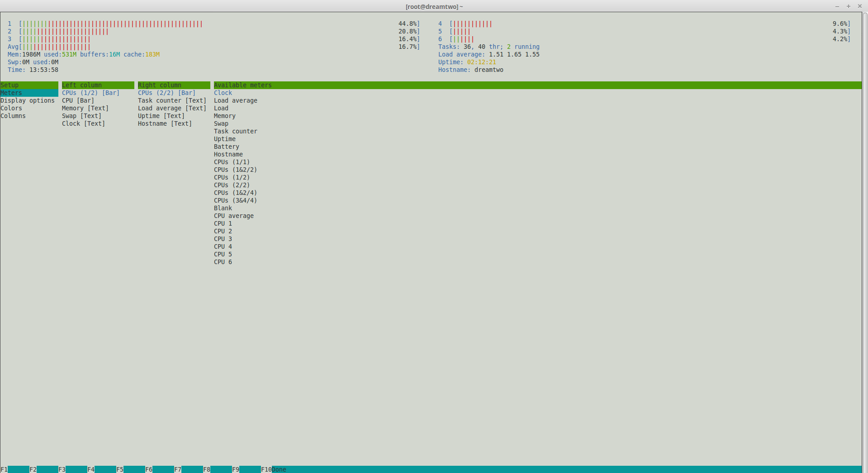Choose Clock from Available meters
The height and width of the screenshot is (473, 868).
point(223,93)
